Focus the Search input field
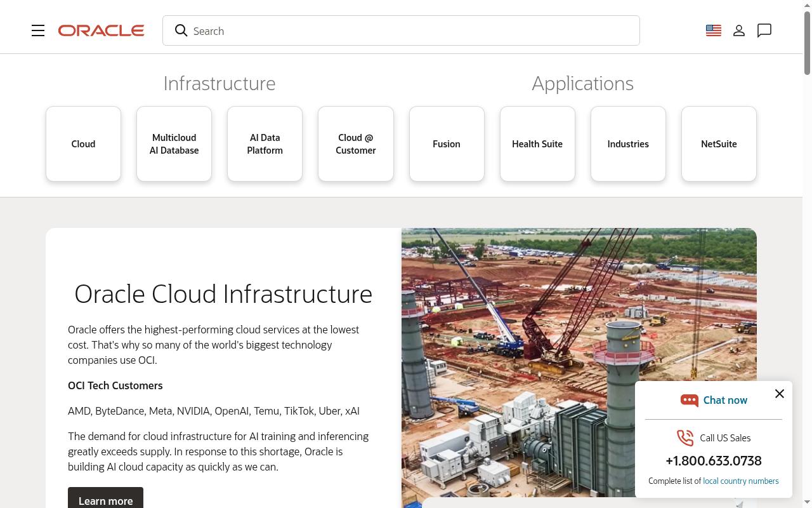 click(x=401, y=30)
